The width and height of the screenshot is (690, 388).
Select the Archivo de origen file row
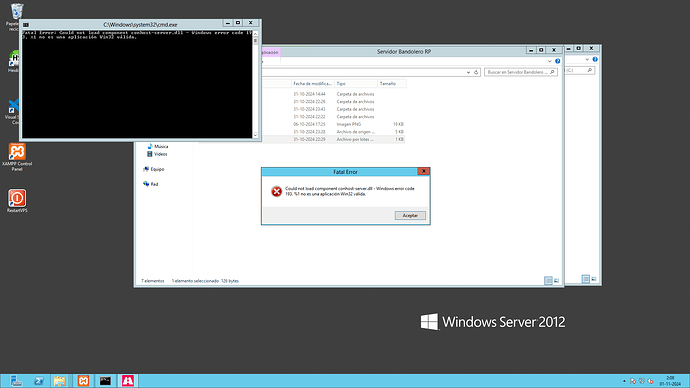[334, 132]
